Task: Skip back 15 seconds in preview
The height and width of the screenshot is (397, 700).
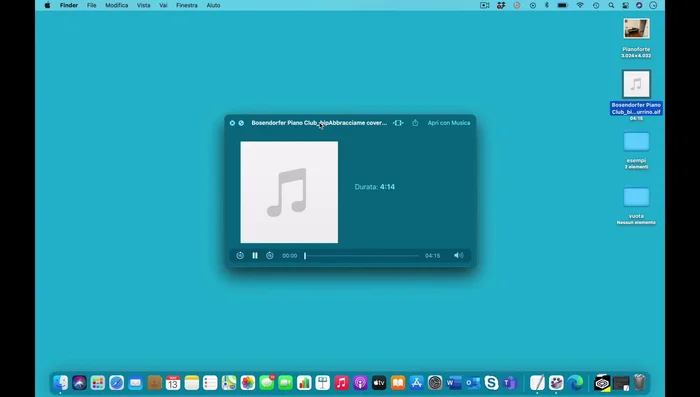Action: click(x=240, y=255)
